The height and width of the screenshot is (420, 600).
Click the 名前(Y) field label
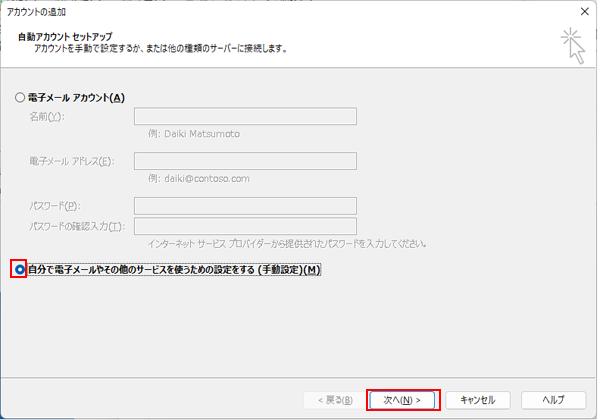coord(47,117)
